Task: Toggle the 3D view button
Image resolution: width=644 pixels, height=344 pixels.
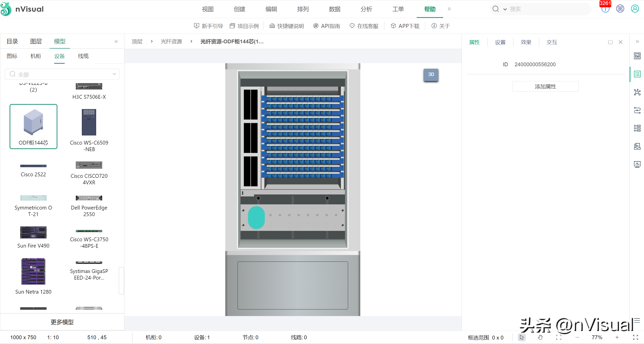Action: (x=431, y=75)
